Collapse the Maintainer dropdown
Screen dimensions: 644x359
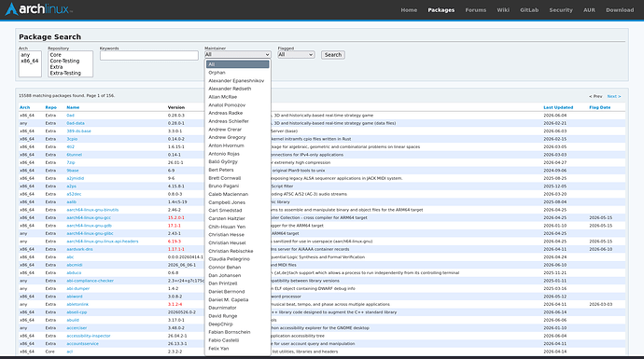click(237, 55)
